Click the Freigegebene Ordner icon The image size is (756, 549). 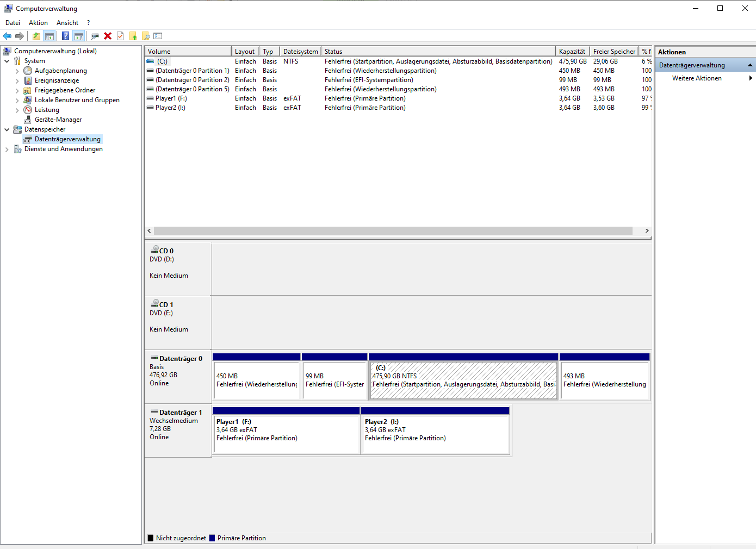28,90
